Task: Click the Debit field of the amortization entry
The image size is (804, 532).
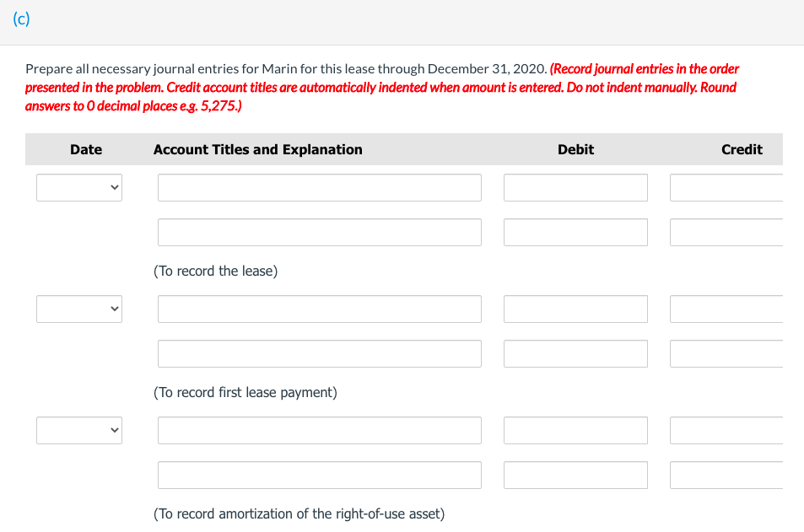Action: pos(575,430)
